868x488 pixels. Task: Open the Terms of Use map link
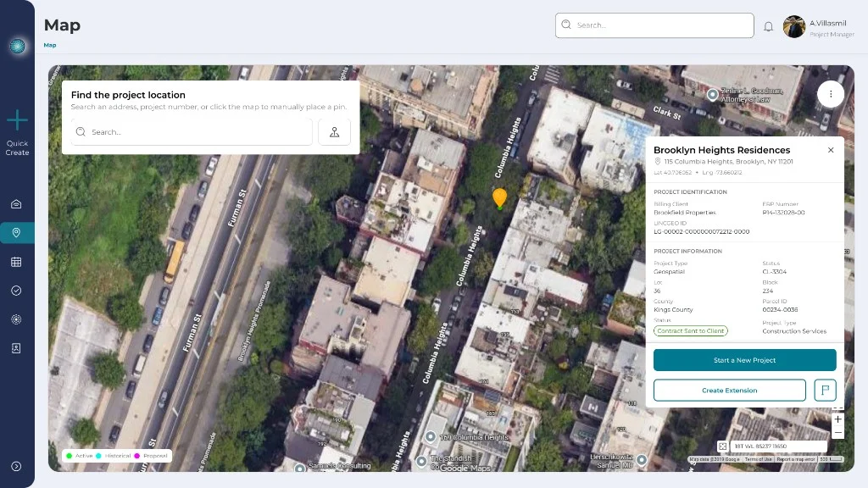758,459
